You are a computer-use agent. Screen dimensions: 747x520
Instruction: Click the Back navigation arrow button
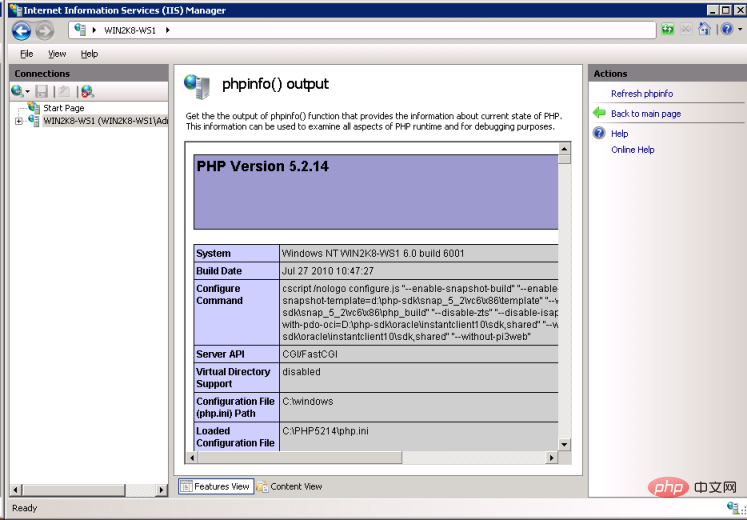(x=21, y=31)
